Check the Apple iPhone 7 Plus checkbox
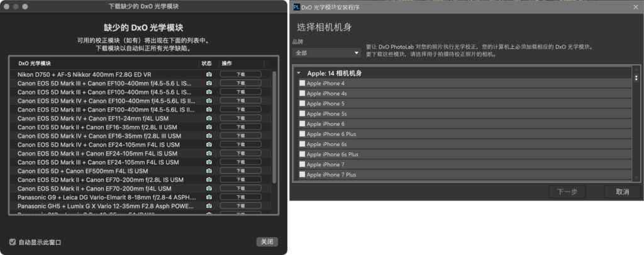 click(x=303, y=174)
